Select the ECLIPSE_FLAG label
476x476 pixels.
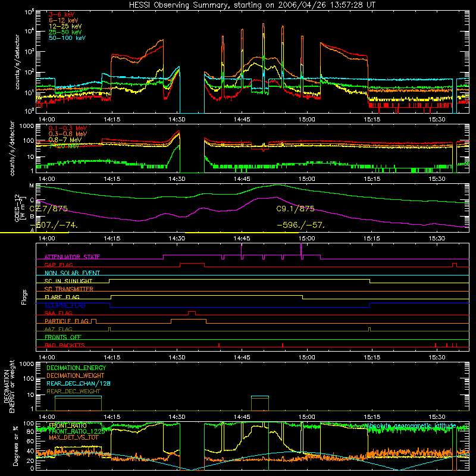[x=65, y=305]
